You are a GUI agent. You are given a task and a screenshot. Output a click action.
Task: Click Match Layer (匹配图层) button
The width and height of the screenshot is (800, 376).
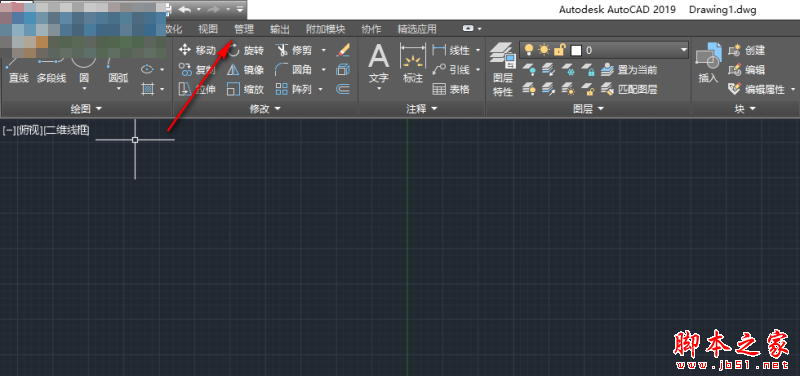point(629,89)
